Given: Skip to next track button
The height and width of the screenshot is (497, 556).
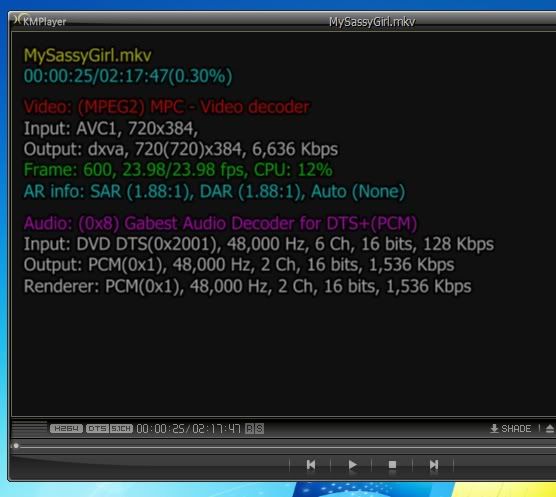Looking at the screenshot, I should click(x=434, y=465).
